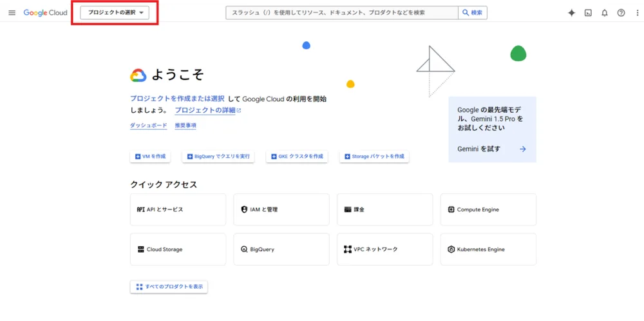Click Storage バケットを作成 button
The height and width of the screenshot is (321, 644).
click(374, 157)
